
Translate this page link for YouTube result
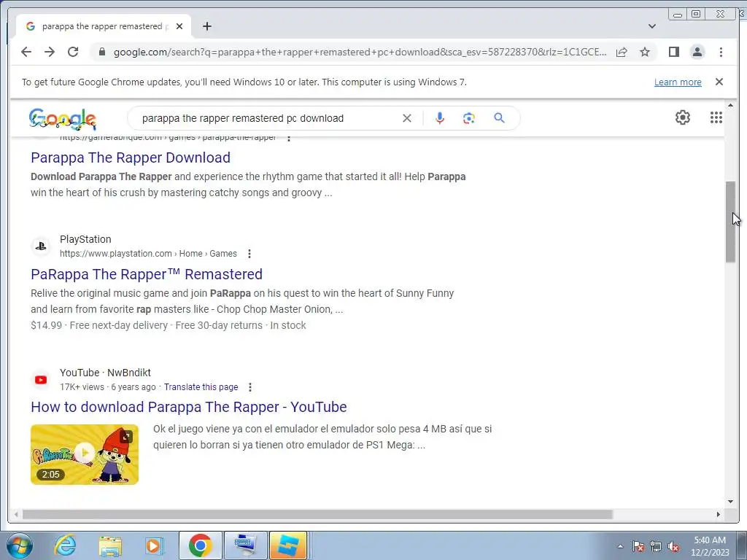coord(201,387)
